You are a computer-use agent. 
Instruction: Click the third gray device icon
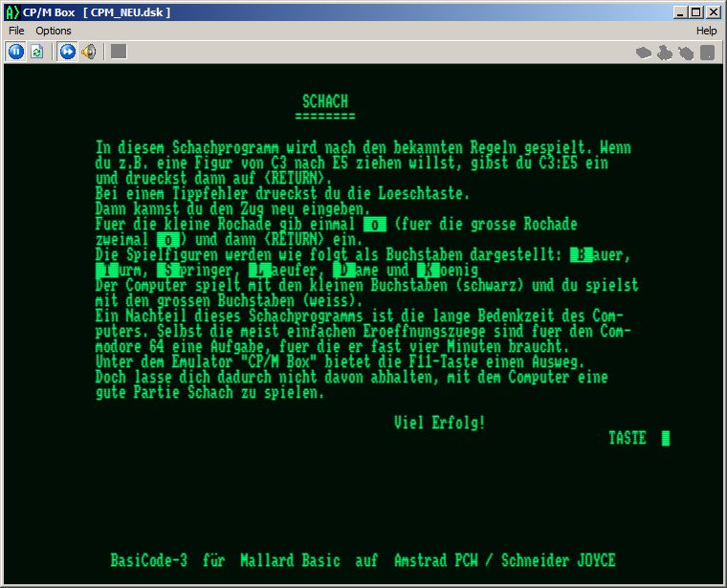tap(686, 53)
